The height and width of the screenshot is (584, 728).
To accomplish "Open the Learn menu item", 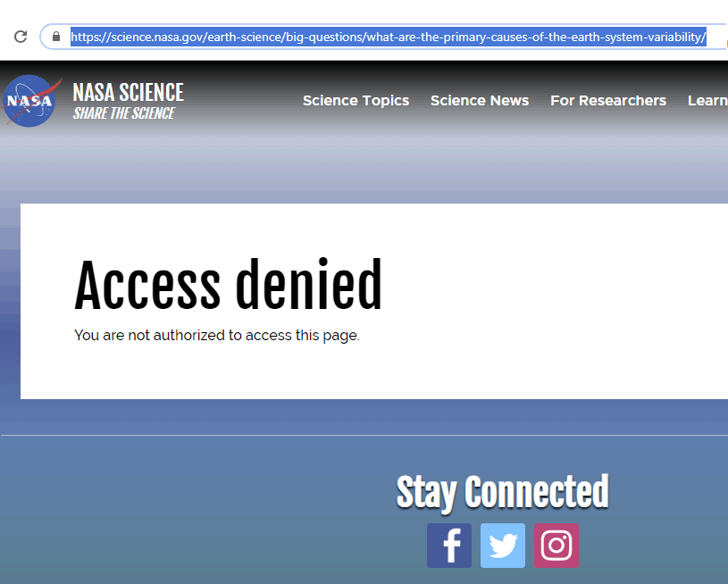I will coord(707,100).
